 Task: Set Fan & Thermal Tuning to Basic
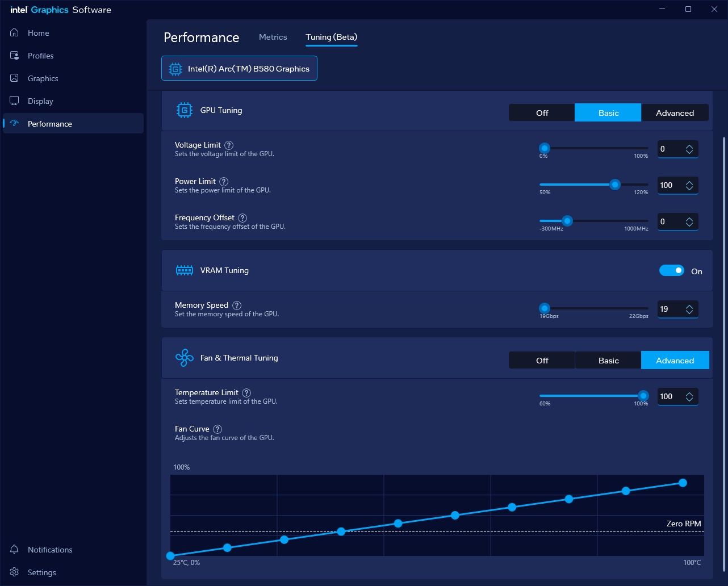pyautogui.click(x=608, y=361)
